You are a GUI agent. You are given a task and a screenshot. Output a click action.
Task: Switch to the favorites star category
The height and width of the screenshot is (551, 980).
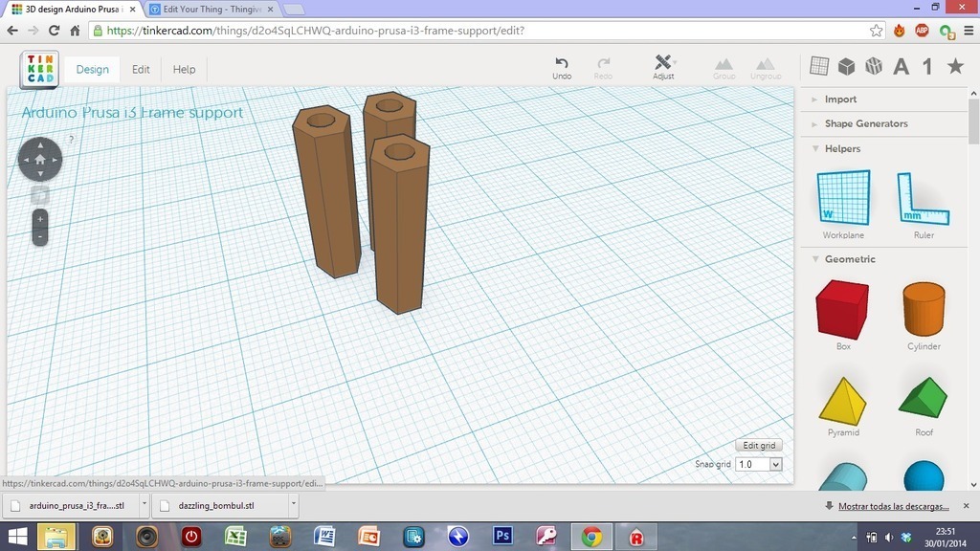[955, 66]
